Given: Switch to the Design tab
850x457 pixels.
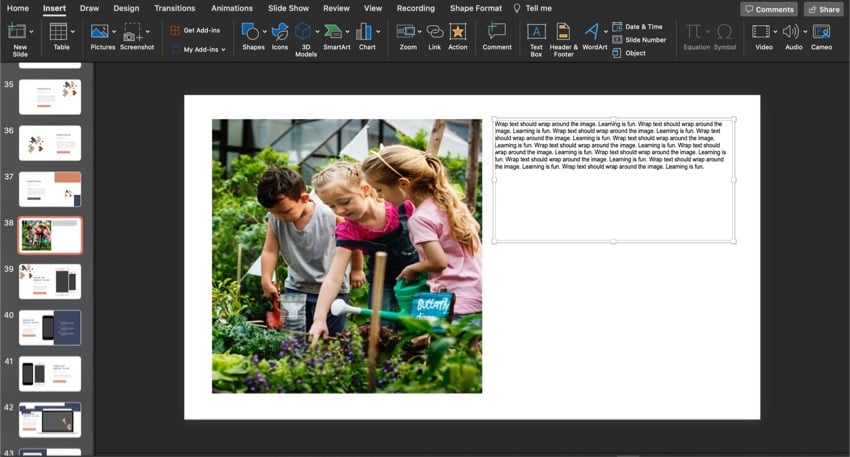Looking at the screenshot, I should tap(126, 8).
